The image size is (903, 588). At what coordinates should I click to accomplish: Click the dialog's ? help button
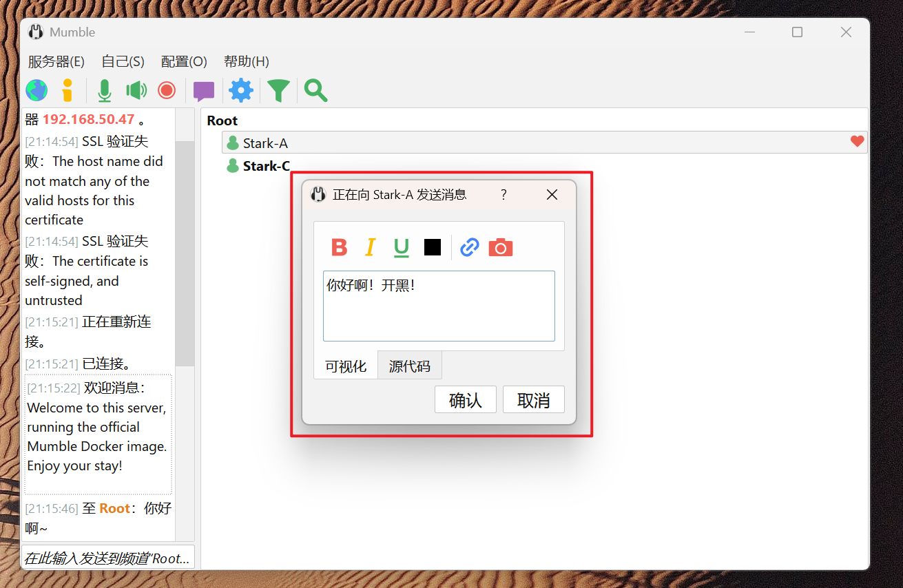[x=504, y=195]
